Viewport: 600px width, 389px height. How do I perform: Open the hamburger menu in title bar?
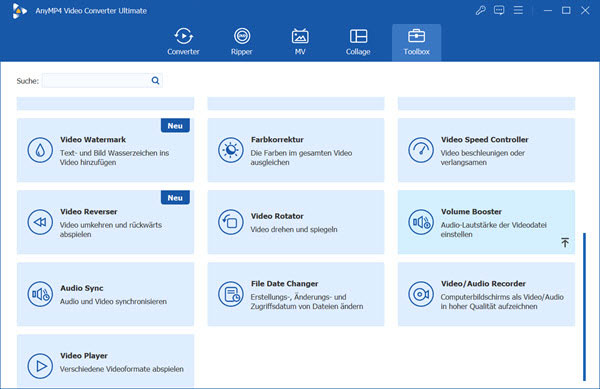pyautogui.click(x=518, y=10)
